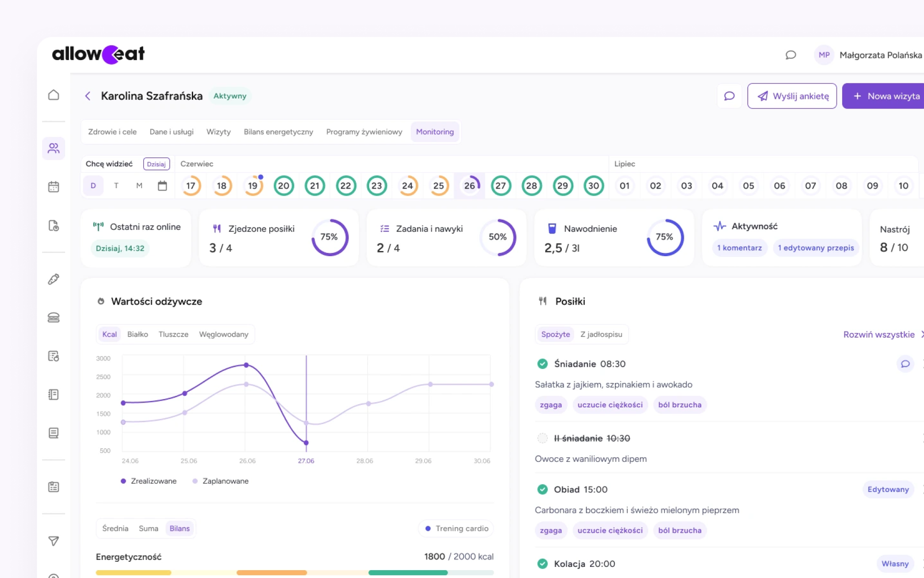Open the calendar icon in the sidebar
This screenshot has height=578, width=924.
point(54,186)
